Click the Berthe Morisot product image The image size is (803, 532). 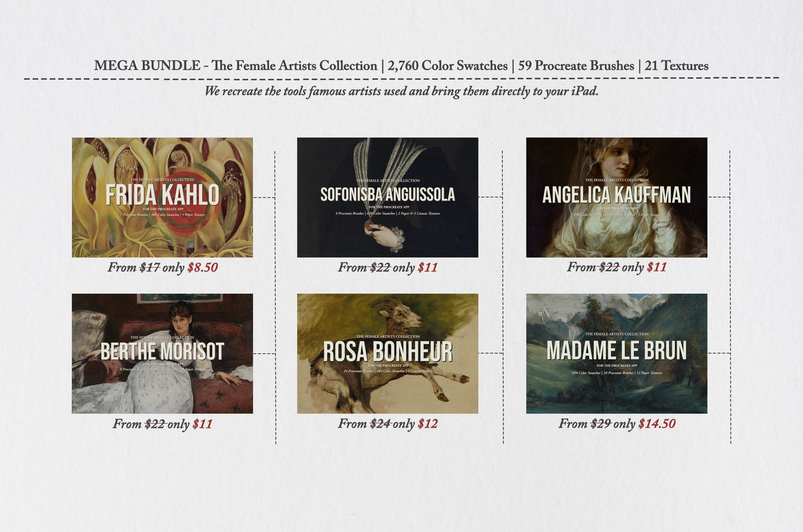(162, 353)
